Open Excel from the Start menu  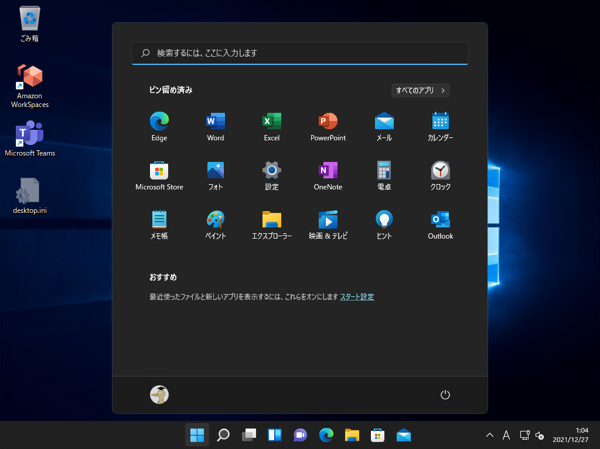pyautogui.click(x=272, y=127)
